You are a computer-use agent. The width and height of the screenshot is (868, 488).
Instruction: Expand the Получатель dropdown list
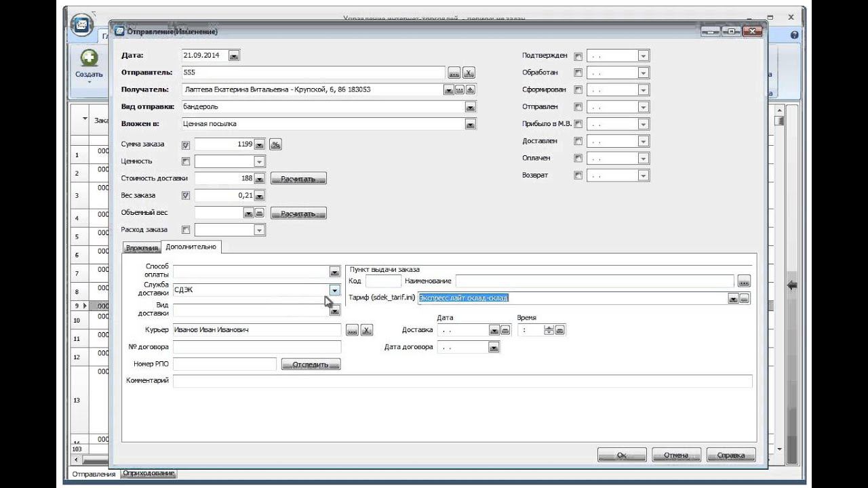pos(449,89)
